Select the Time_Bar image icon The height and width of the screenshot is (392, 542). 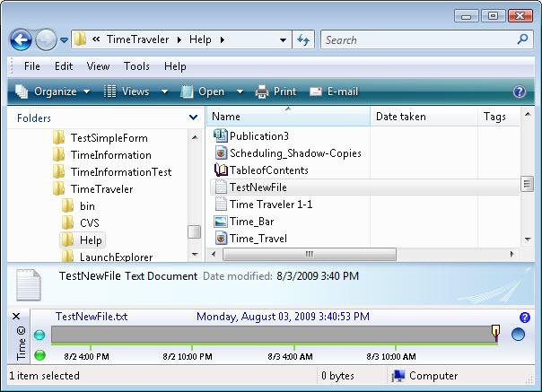[x=221, y=222]
